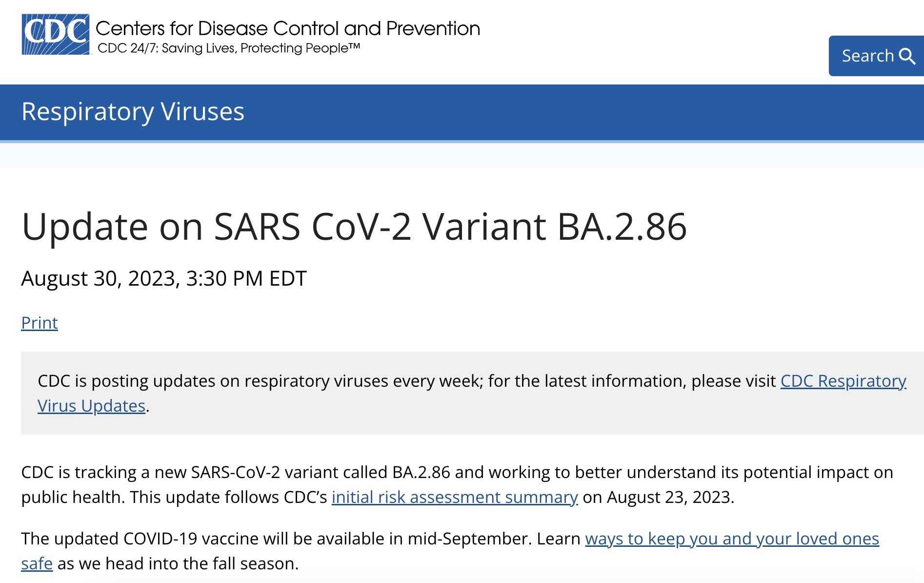Click the 'August 30, 2023, 3:30 PM EDT' date line
The height and width of the screenshot is (583, 924).
point(164,278)
